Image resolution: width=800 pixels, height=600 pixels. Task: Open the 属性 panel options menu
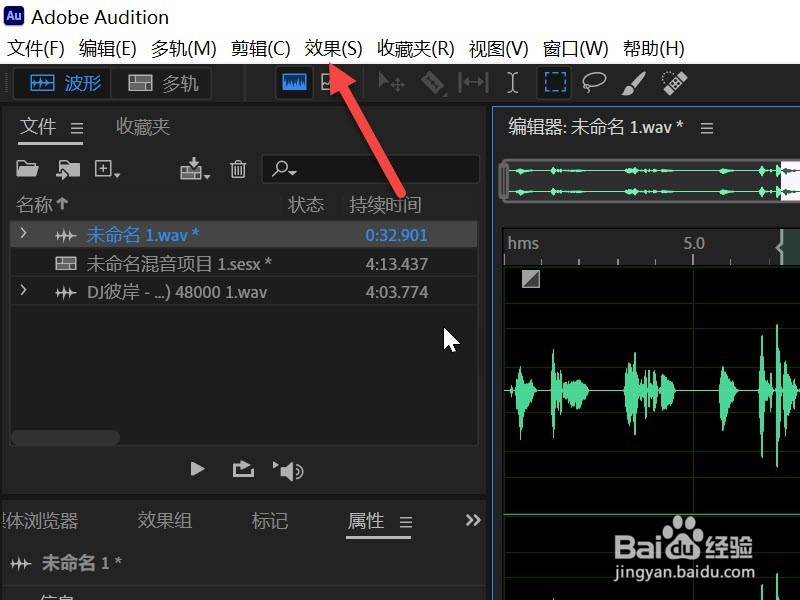pos(406,522)
